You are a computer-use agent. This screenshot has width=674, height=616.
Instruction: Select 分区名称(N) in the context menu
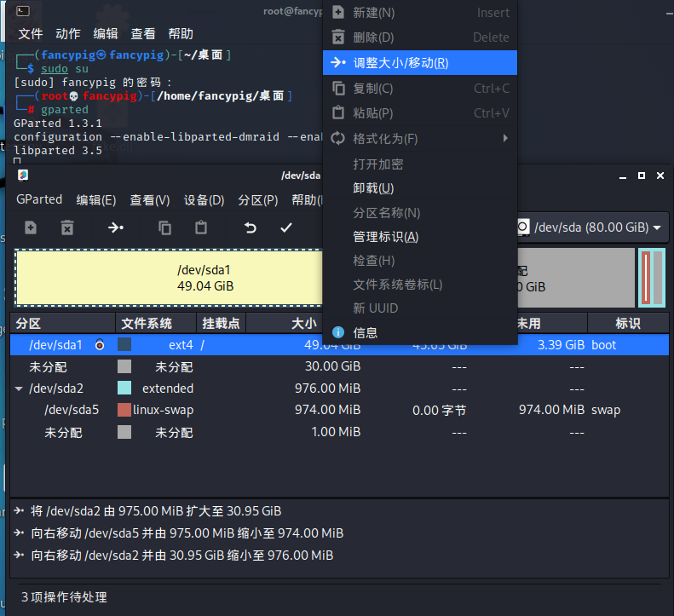tap(420, 212)
